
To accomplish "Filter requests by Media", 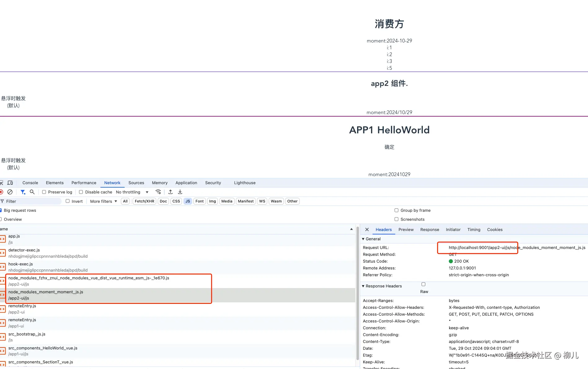I will [227, 202].
